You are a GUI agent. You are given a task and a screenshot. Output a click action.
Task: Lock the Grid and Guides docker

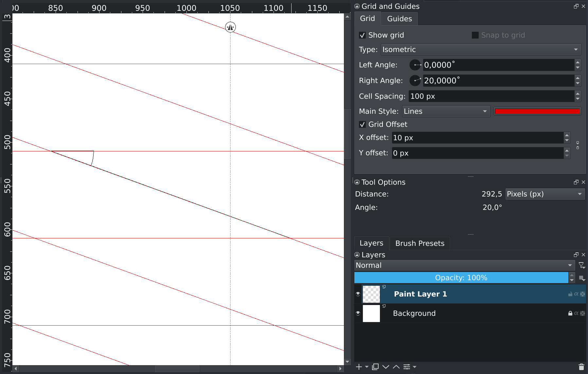(x=357, y=6)
